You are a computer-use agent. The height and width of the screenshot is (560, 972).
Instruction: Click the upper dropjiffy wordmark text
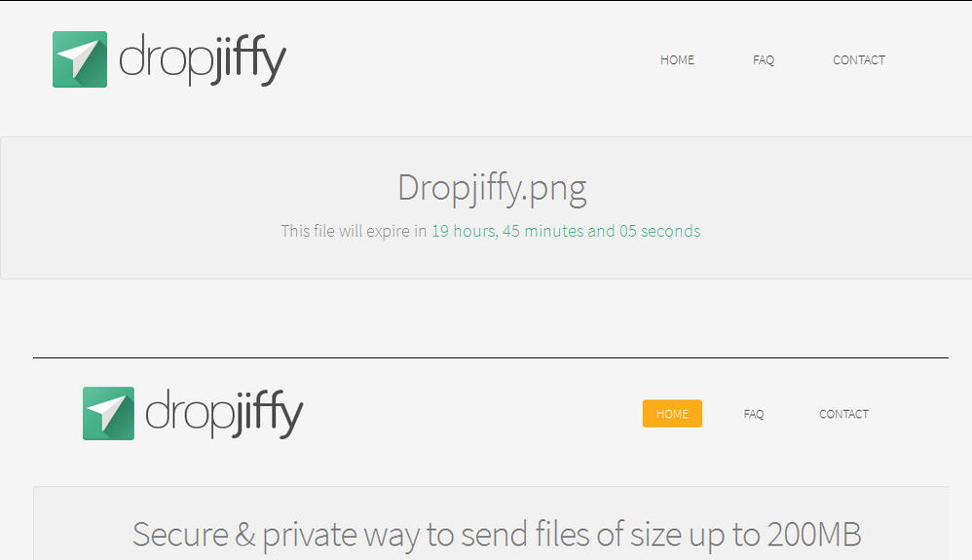[x=202, y=59]
